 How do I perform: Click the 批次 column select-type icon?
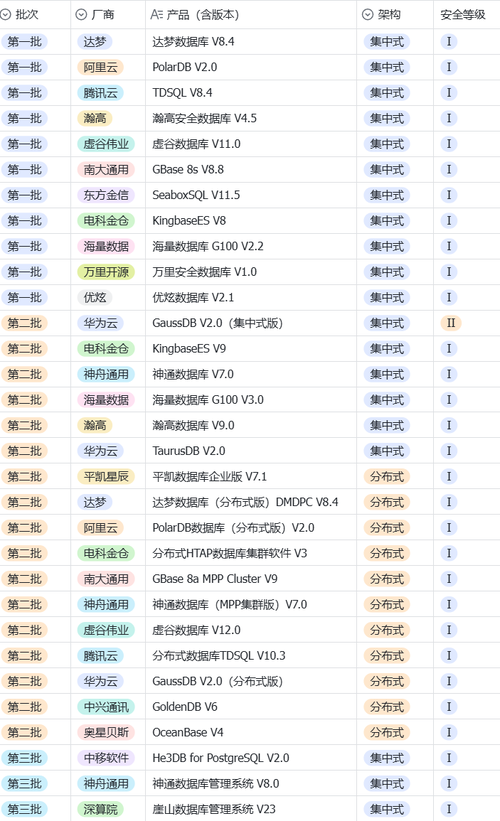click(x=6, y=15)
